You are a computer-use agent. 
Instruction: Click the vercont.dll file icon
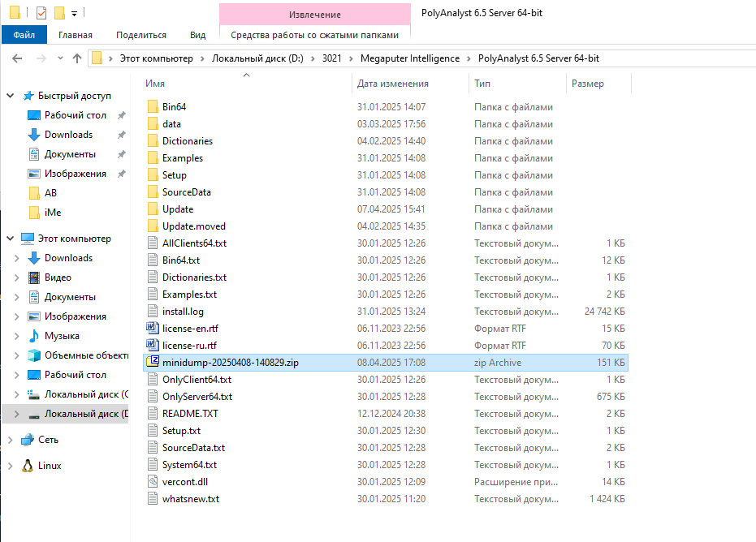point(153,481)
